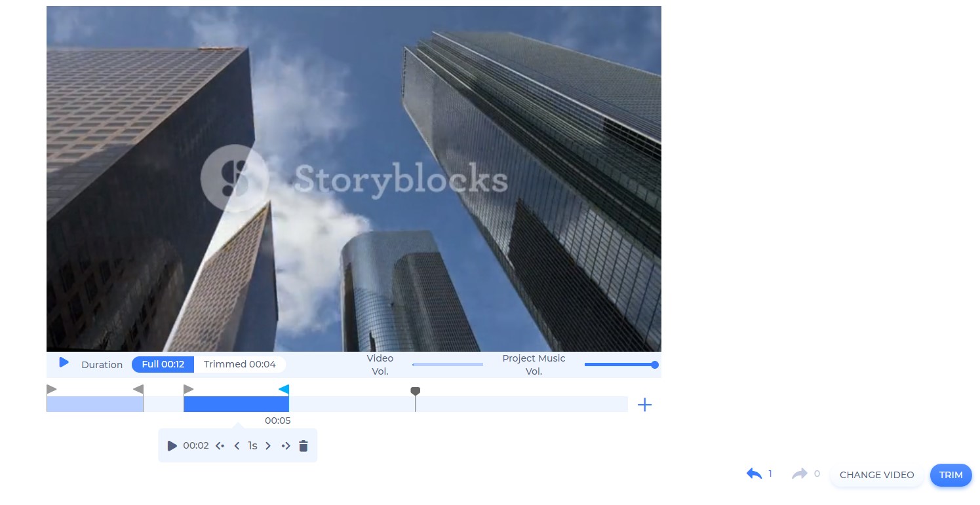Select the light blue first trim segment
980x505 pixels.
(x=95, y=404)
